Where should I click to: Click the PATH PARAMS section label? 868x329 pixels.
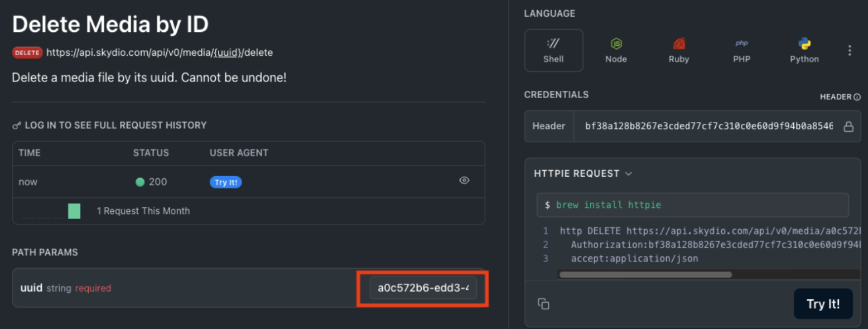[45, 253]
